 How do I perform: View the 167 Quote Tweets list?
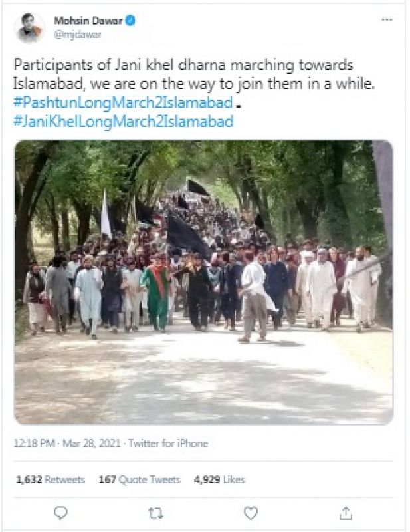[140, 479]
